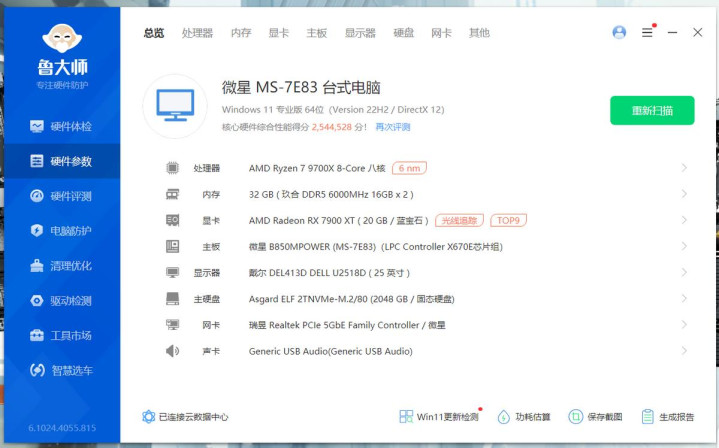Switch to the 硬盘 disk tab
The width and height of the screenshot is (719, 448).
[x=404, y=33]
